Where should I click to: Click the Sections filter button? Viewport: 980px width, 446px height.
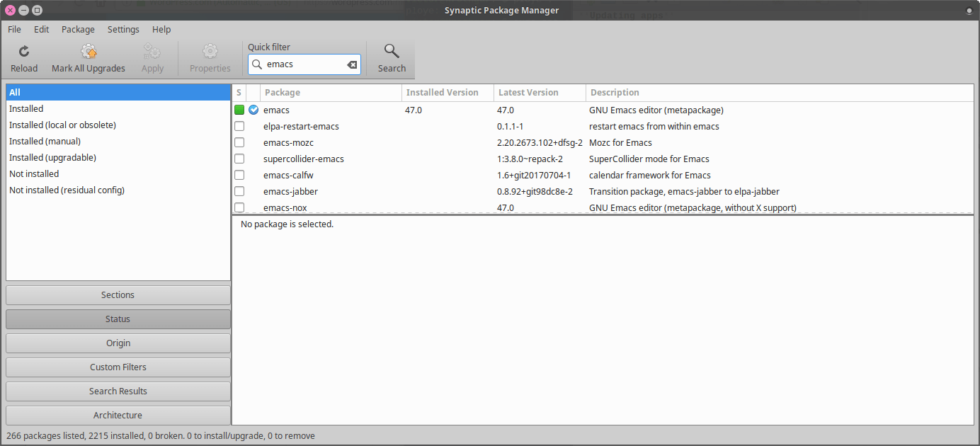(x=118, y=295)
